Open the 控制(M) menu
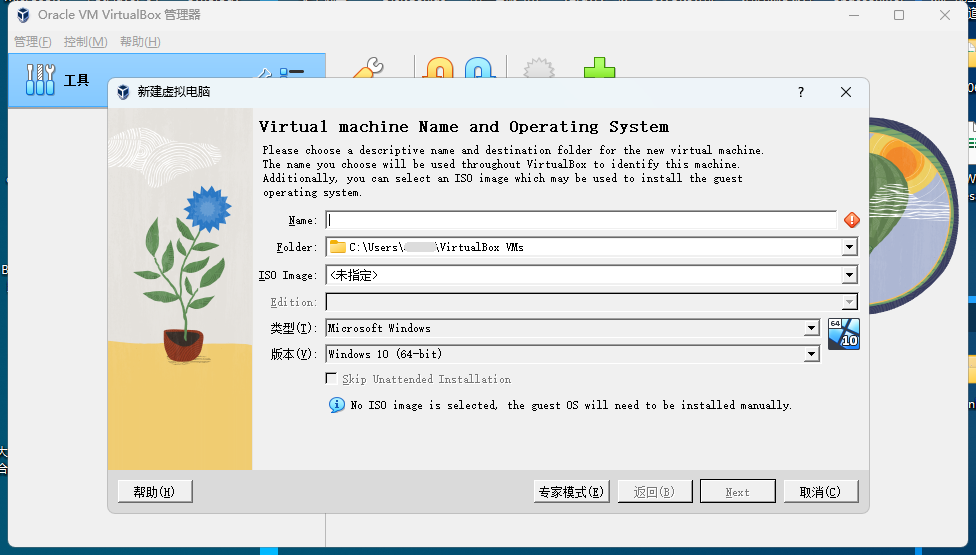The height and width of the screenshot is (555, 976). 85,42
